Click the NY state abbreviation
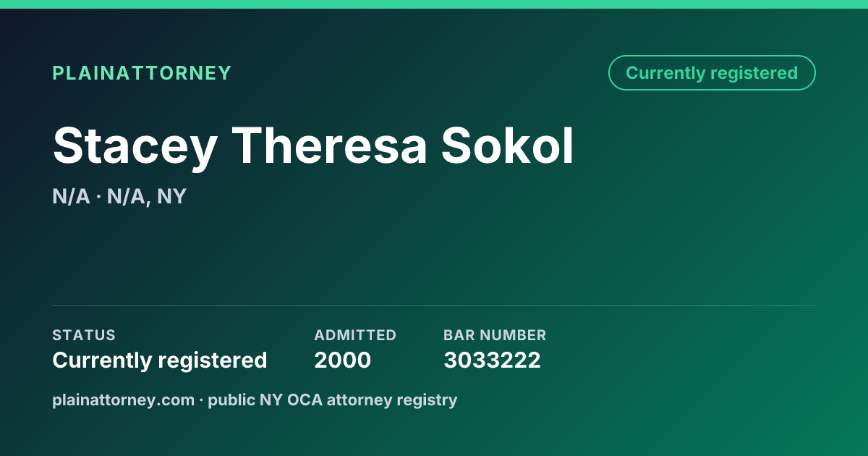This screenshot has width=868, height=456. click(x=171, y=196)
